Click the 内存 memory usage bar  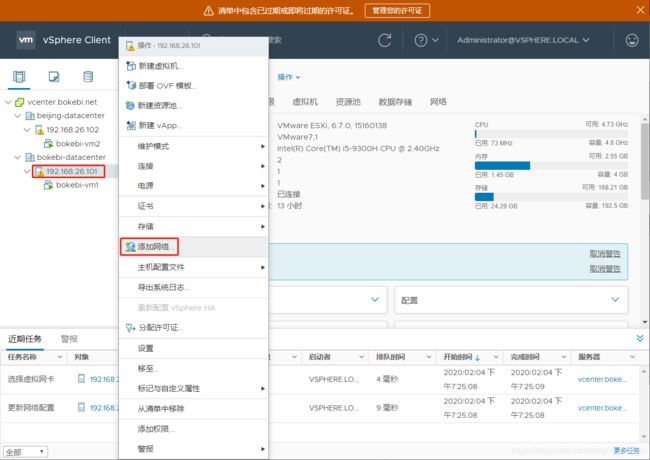click(551, 166)
